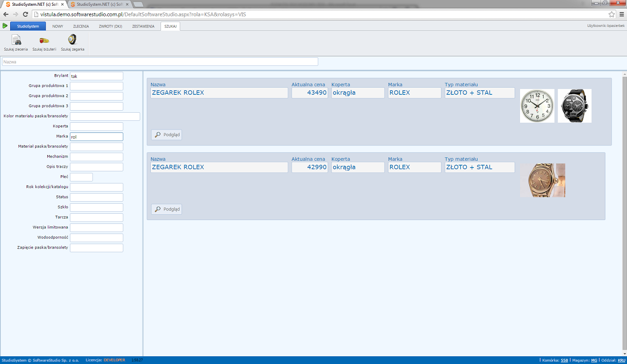Open Szukaj zegarka search tool

72,42
